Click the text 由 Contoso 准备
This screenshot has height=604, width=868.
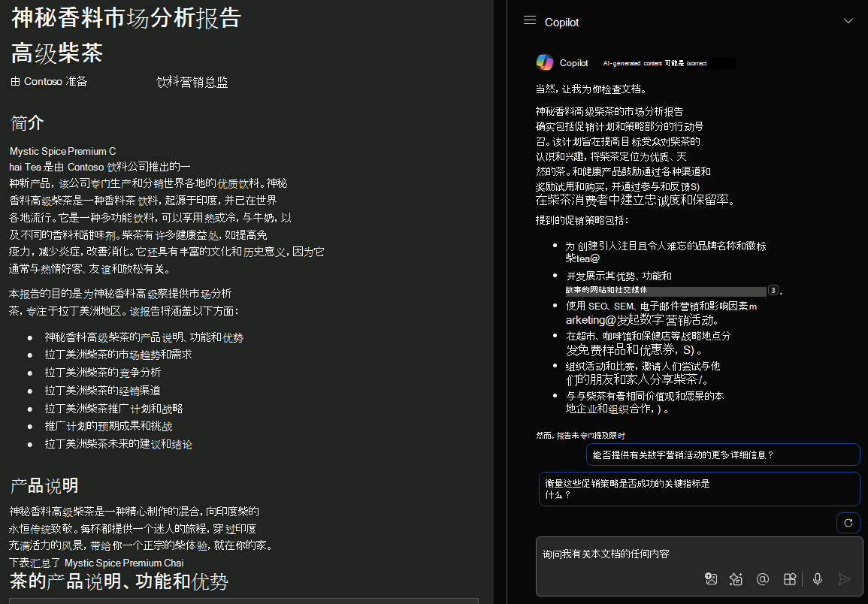tap(50, 81)
